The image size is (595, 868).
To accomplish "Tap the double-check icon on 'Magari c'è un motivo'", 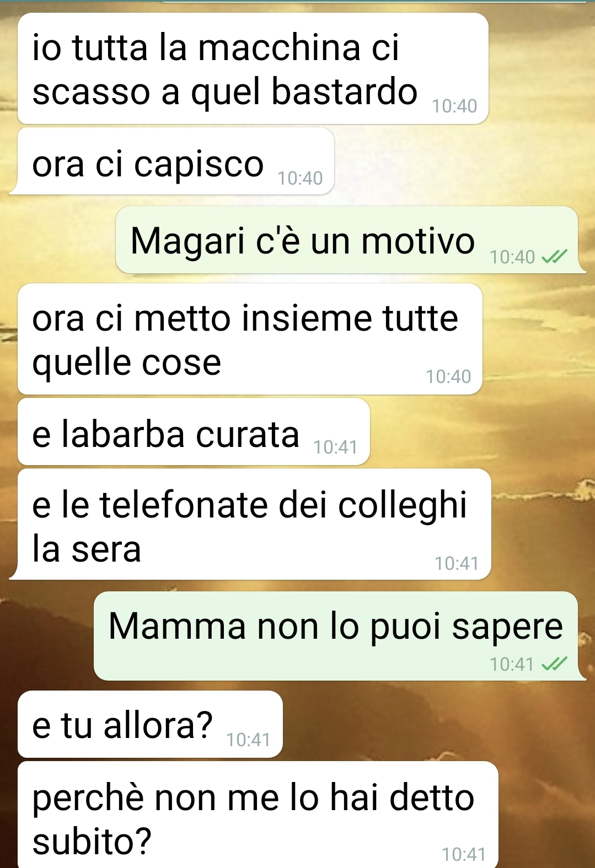I will tap(554, 257).
